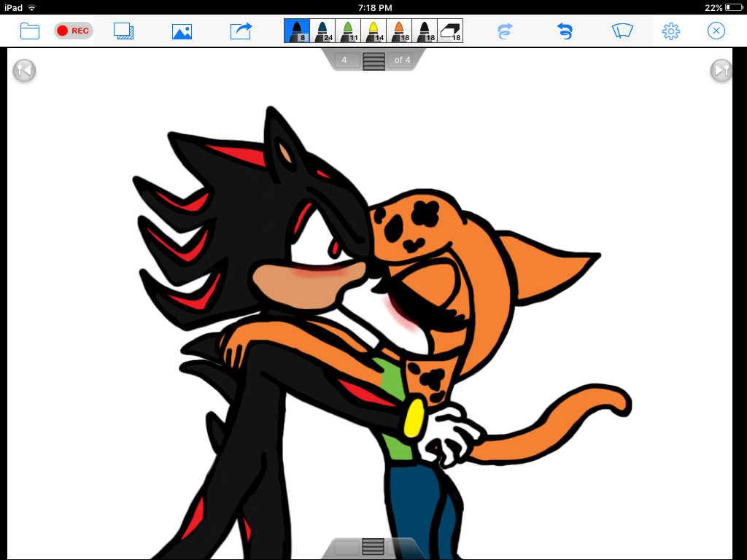
Task: Select the eraser tool sized 18
Action: [x=450, y=31]
